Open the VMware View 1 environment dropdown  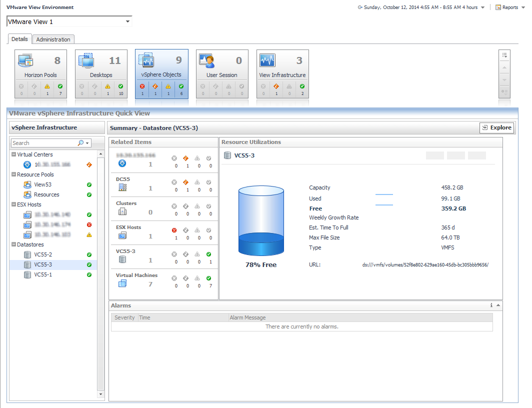(128, 21)
